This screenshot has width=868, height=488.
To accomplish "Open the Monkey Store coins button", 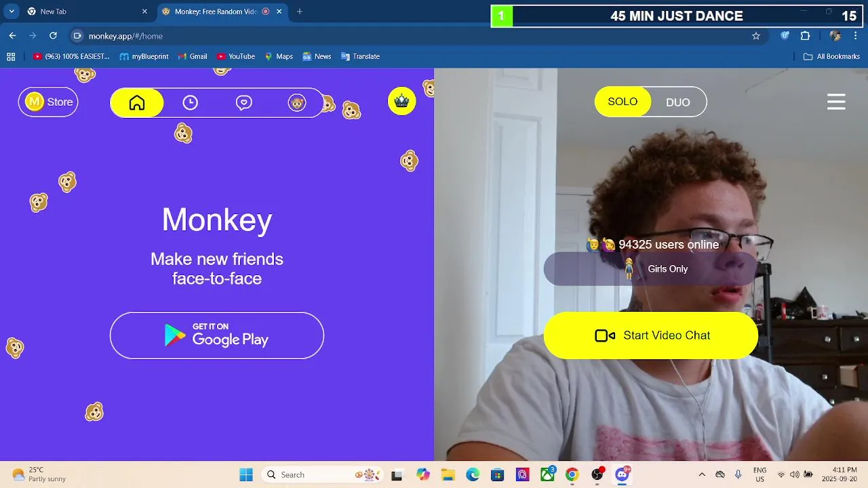I will 48,102.
